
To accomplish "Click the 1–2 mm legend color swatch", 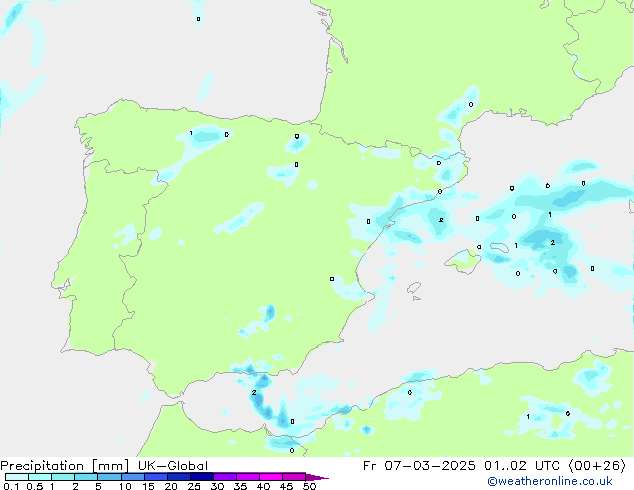I will click(63, 477).
